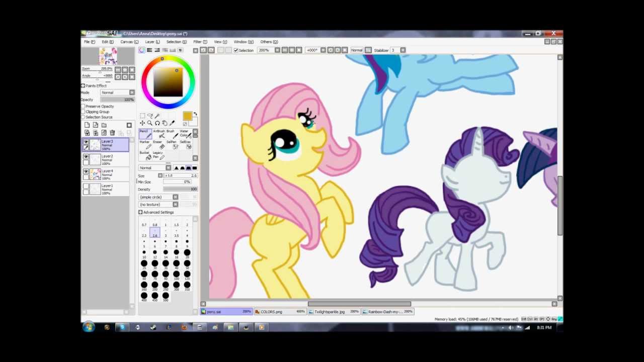Screen dimensions: 644x362
Task: Pick the hand pan tool
Action: pyautogui.click(x=165, y=123)
